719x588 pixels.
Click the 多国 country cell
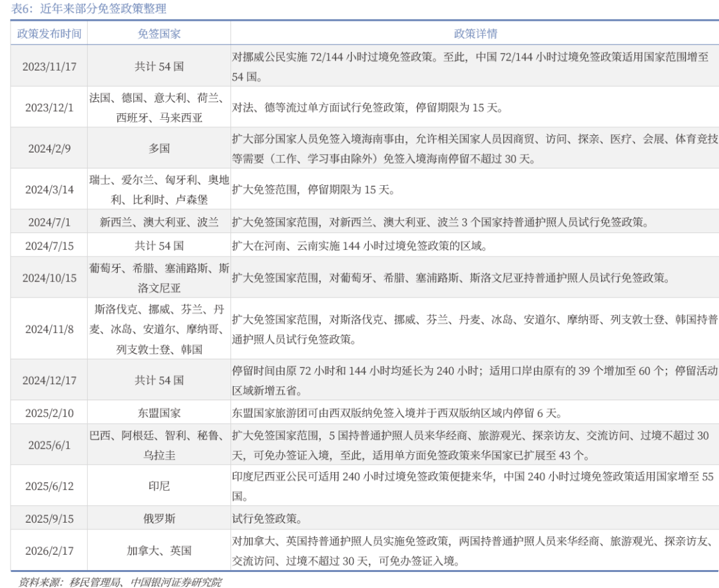coord(159,148)
